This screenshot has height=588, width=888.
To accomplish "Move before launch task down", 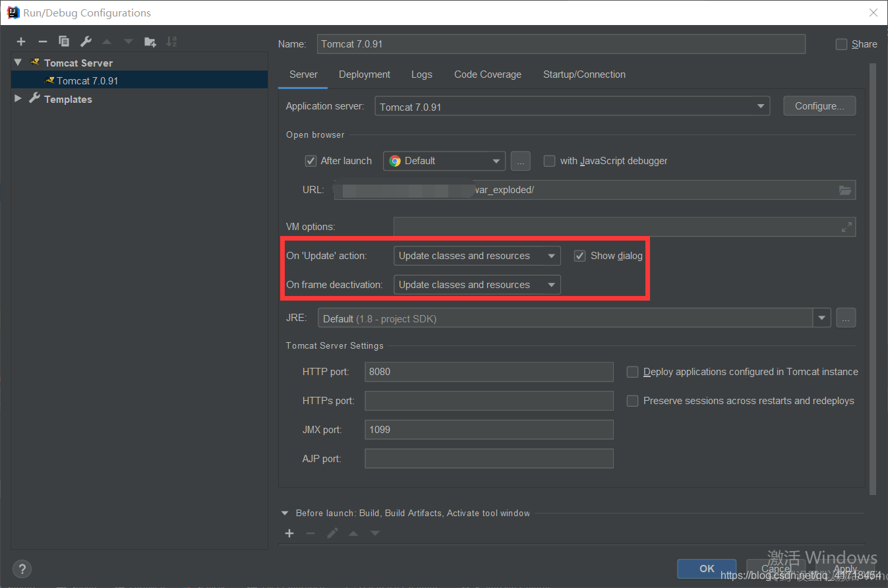I will click(x=375, y=533).
